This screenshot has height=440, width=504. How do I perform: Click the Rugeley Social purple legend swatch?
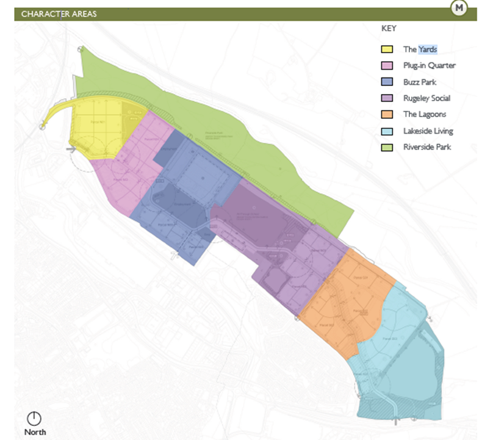pos(387,98)
